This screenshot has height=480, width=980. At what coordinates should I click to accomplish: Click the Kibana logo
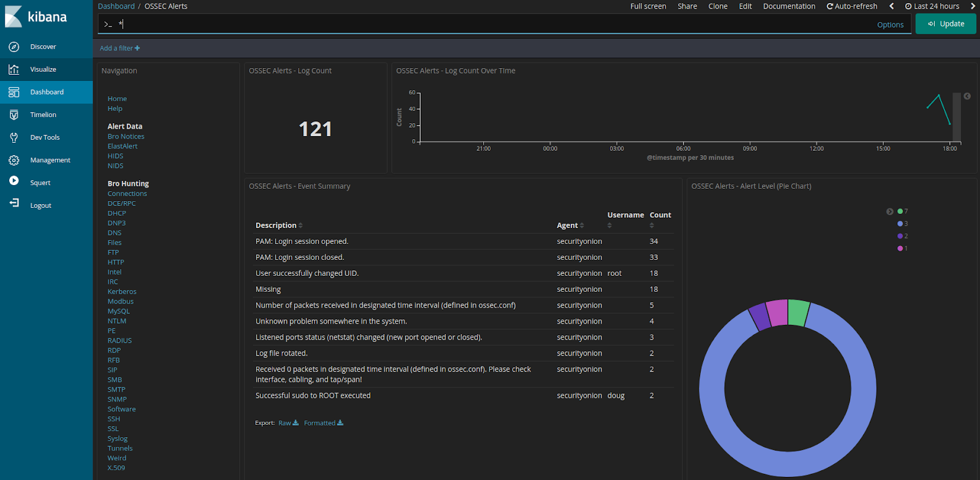[36, 17]
